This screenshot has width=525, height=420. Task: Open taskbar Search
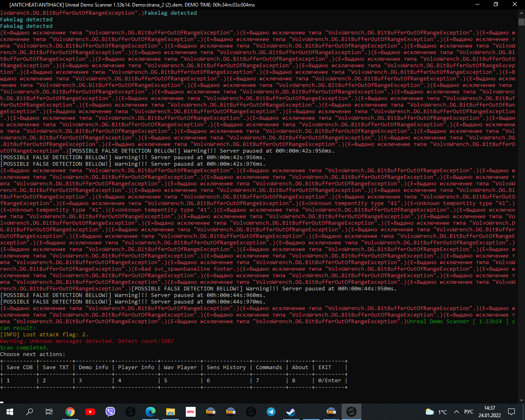point(30,412)
